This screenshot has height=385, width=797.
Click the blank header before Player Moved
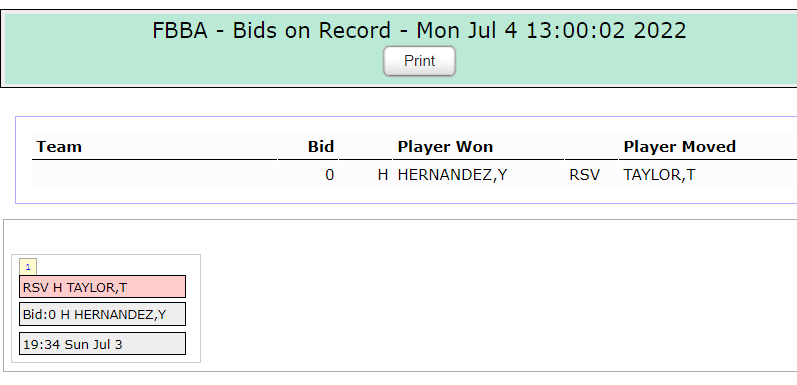pyautogui.click(x=591, y=146)
